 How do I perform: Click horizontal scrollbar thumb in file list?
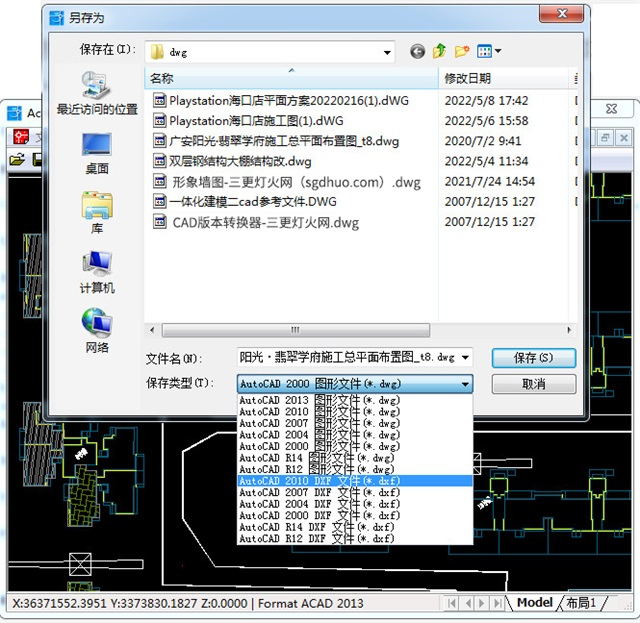click(x=296, y=330)
